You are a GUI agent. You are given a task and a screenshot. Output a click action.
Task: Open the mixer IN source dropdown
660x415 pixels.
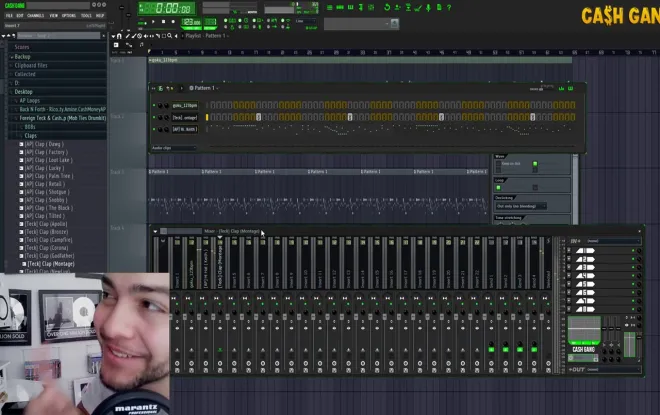(613, 241)
